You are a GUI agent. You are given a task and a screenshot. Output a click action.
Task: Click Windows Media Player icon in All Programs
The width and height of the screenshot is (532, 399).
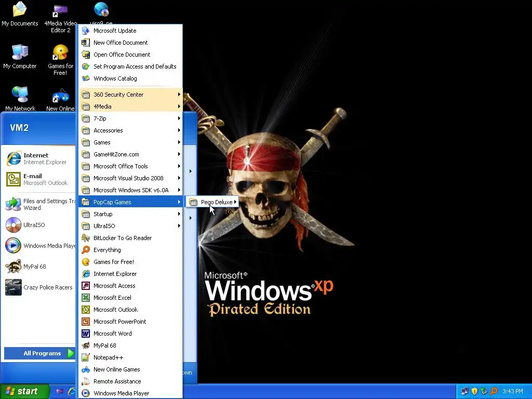pyautogui.click(x=86, y=393)
